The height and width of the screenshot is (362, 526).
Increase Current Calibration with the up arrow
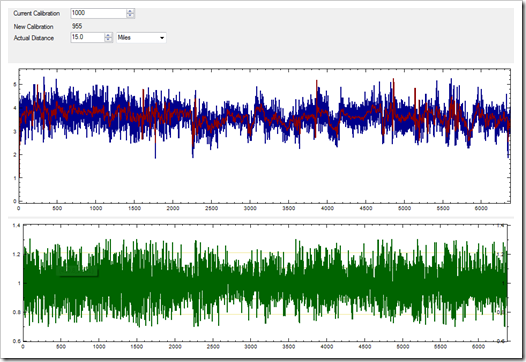(130, 11)
